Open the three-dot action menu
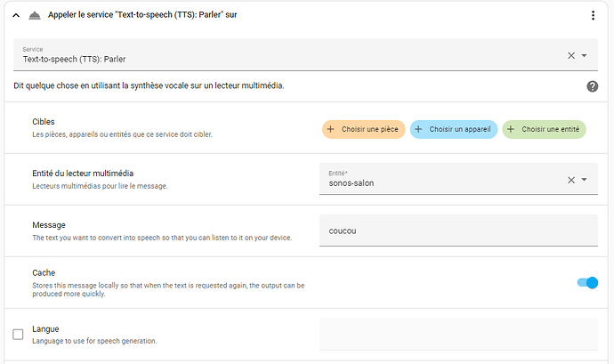The image size is (614, 364). point(593,15)
